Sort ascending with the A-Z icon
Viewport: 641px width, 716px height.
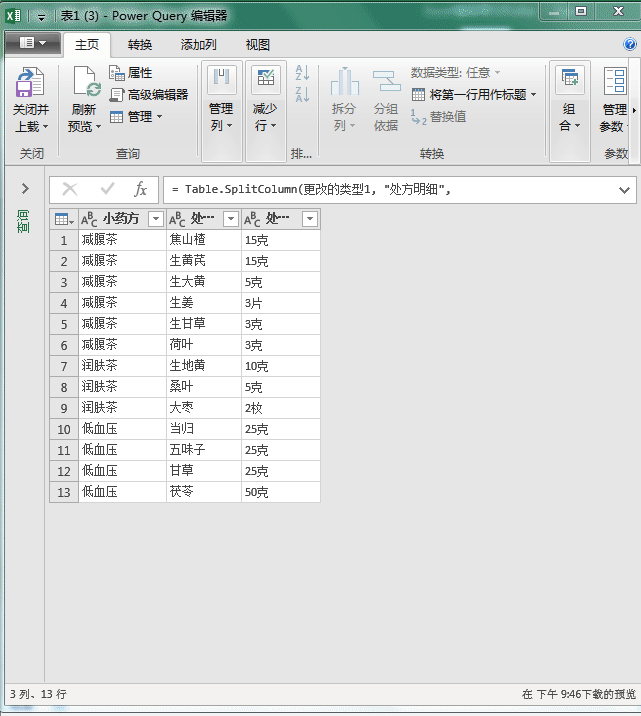[x=302, y=73]
